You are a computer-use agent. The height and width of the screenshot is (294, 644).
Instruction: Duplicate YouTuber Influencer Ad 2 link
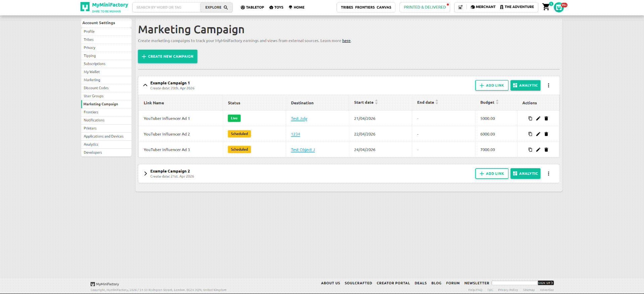click(530, 134)
